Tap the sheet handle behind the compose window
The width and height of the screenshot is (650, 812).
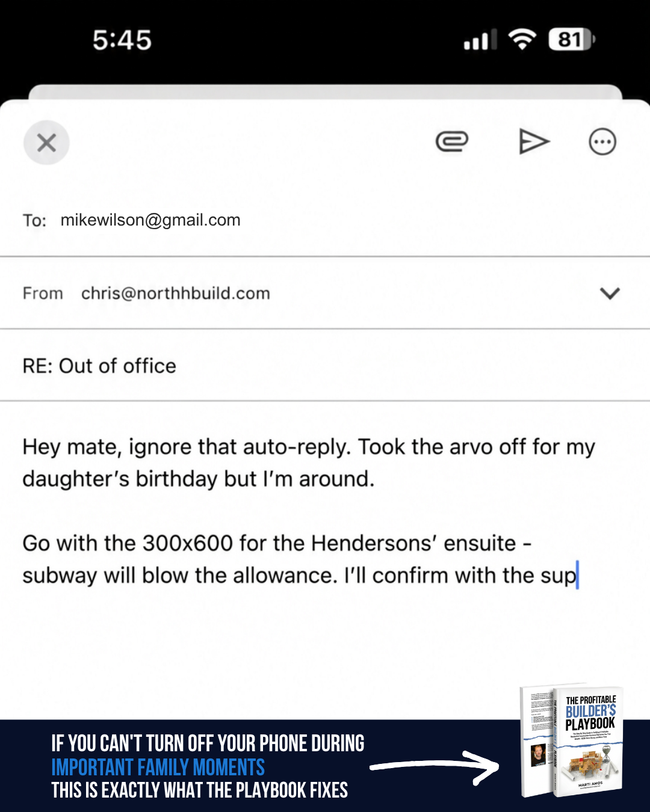(x=325, y=92)
